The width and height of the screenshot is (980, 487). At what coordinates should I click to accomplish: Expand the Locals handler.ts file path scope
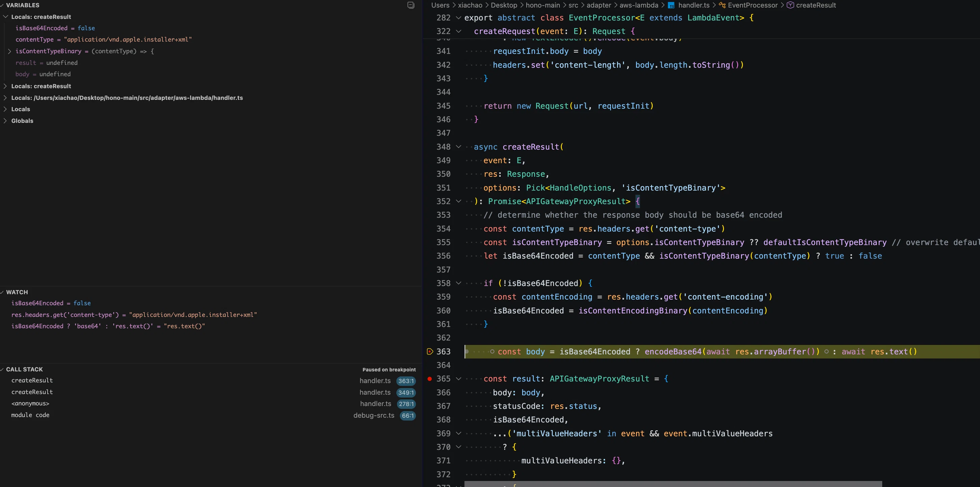point(5,98)
